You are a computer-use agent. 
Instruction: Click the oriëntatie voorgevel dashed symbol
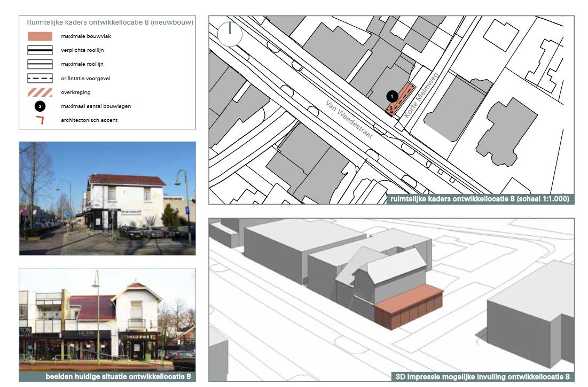(x=40, y=78)
